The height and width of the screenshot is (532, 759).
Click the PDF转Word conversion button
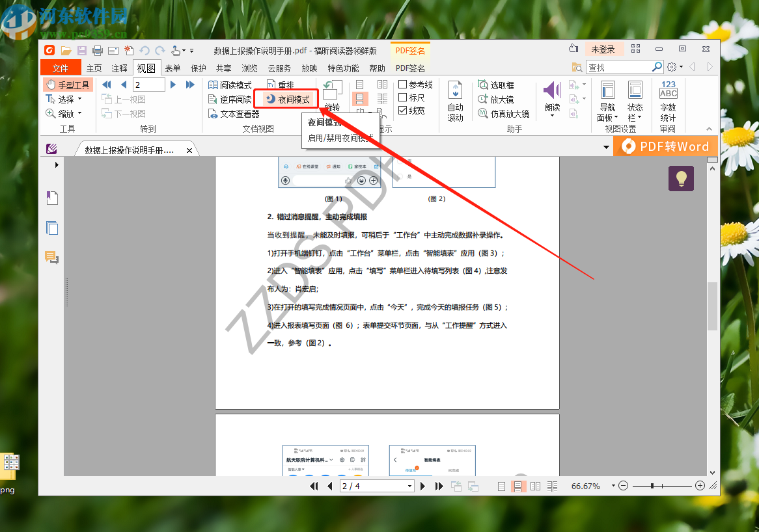point(666,147)
